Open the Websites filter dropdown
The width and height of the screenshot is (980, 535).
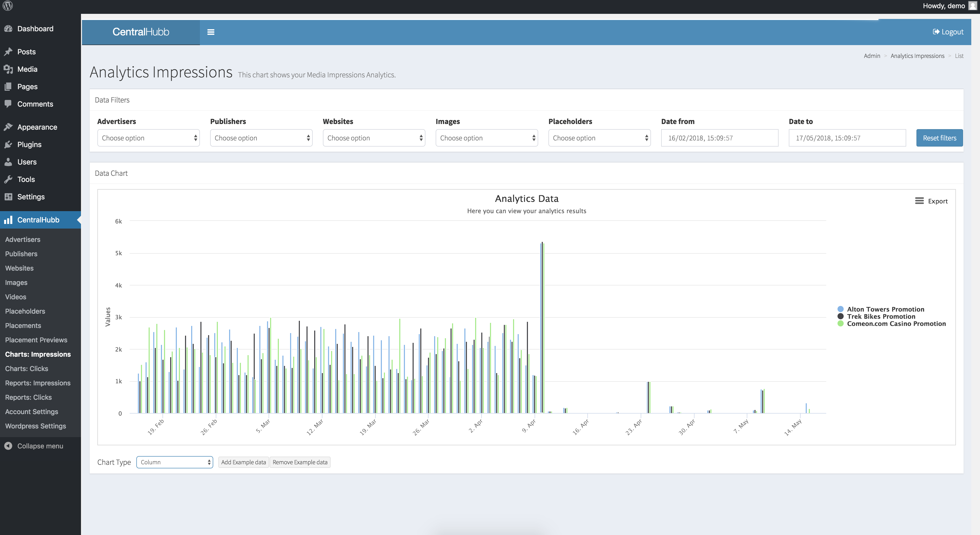[x=374, y=138]
